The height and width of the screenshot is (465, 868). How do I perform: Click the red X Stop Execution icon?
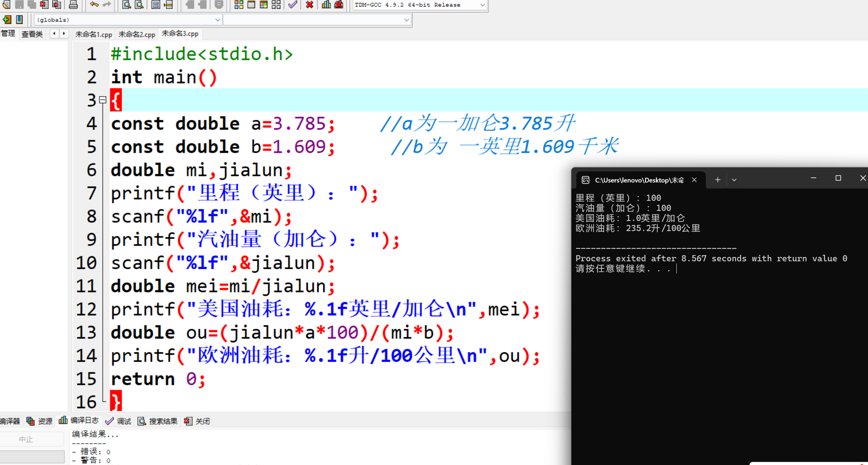point(309,5)
